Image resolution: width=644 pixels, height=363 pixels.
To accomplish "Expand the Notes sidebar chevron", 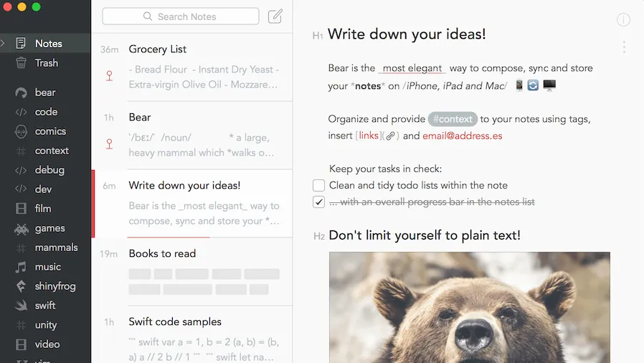I will point(2,43).
